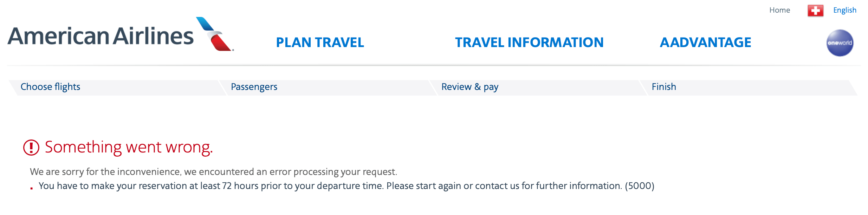This screenshot has width=868, height=215.
Task: Select the Passengers step
Action: coord(254,87)
